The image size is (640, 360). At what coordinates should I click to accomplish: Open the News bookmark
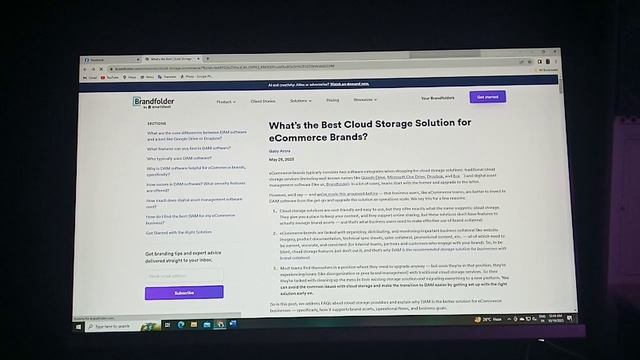[147, 77]
